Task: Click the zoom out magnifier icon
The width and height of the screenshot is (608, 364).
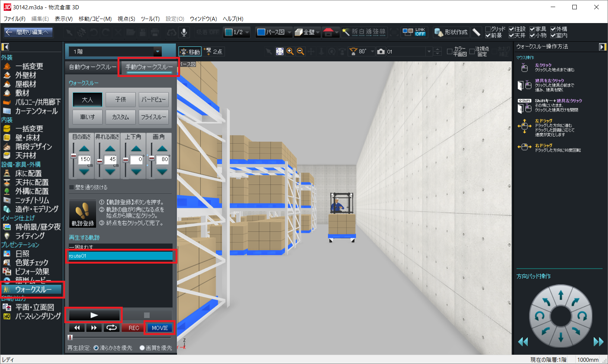Action: click(x=300, y=51)
